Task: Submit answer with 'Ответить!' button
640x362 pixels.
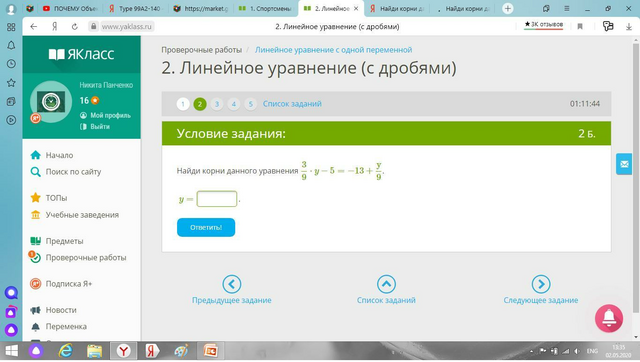Action: (206, 227)
